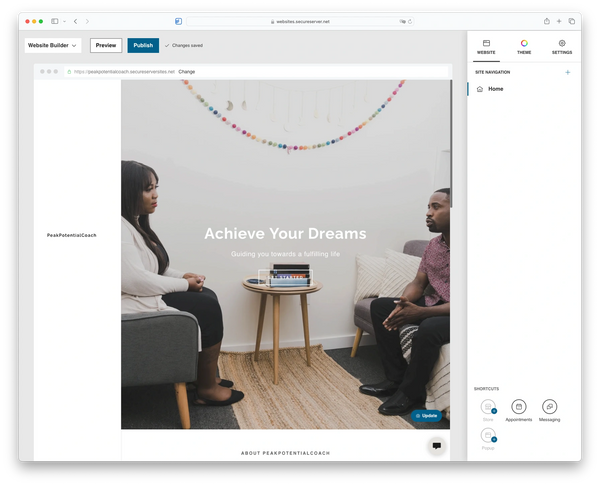Add a new page with plus icon

(x=567, y=72)
